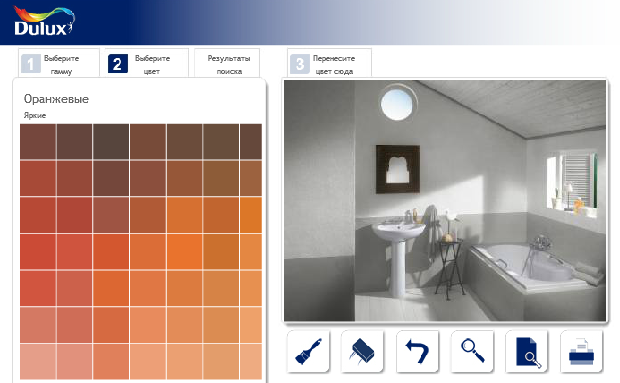Select the second swatch in the third row

coord(74,215)
